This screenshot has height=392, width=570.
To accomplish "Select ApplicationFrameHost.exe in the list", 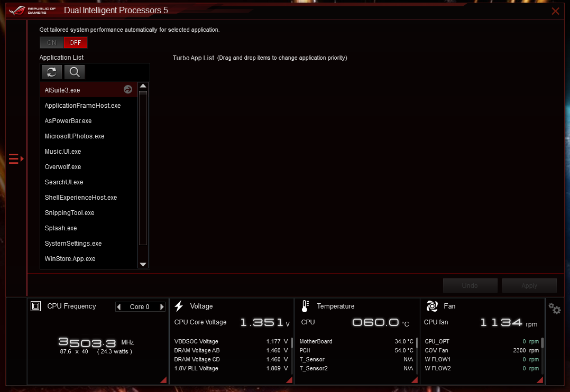I will pyautogui.click(x=89, y=105).
